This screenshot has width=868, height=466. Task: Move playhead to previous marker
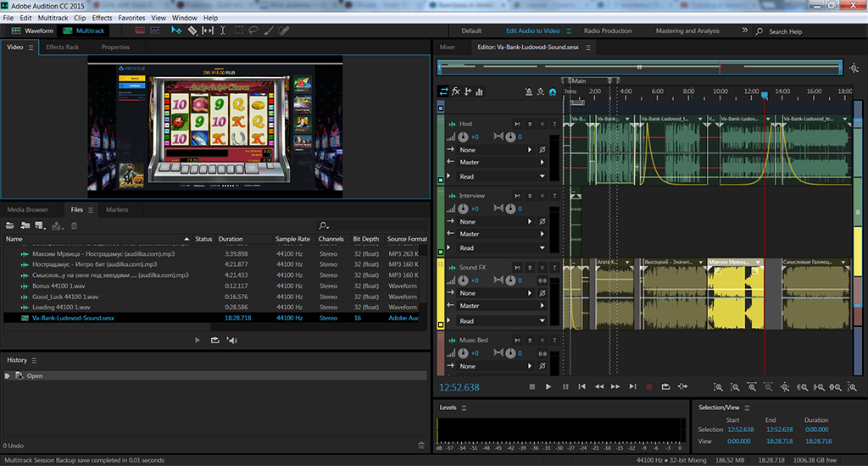pyautogui.click(x=581, y=387)
